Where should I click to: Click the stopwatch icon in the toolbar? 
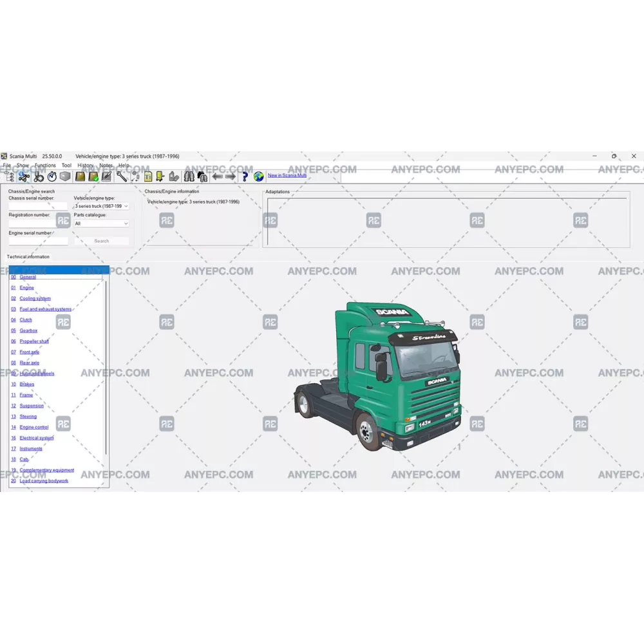52,176
